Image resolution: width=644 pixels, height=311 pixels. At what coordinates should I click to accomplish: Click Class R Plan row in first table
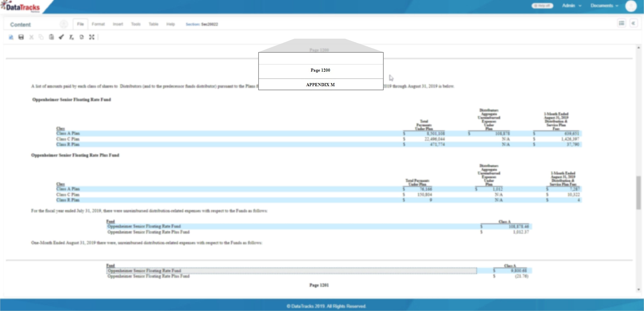point(319,144)
